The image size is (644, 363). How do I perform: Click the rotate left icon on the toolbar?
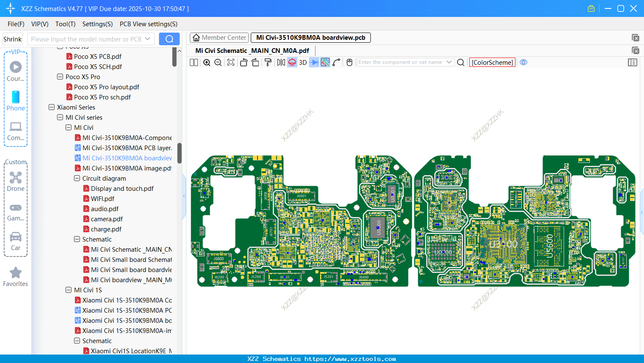(x=244, y=62)
